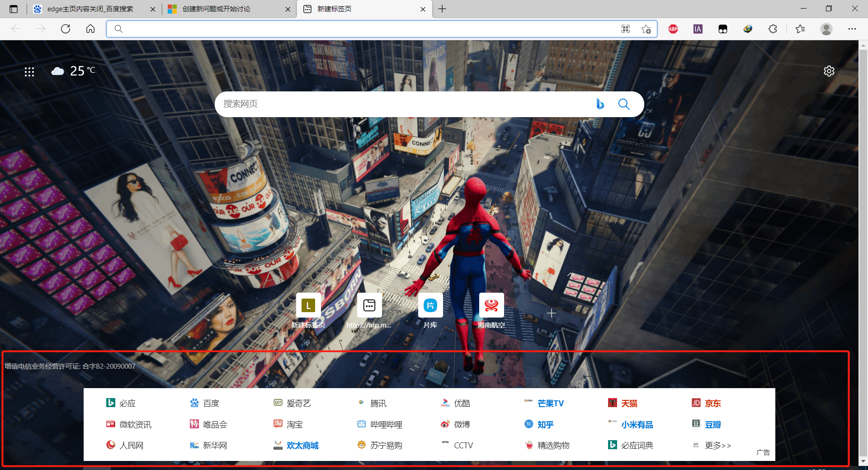Open new tab page settings gear

pyautogui.click(x=829, y=71)
